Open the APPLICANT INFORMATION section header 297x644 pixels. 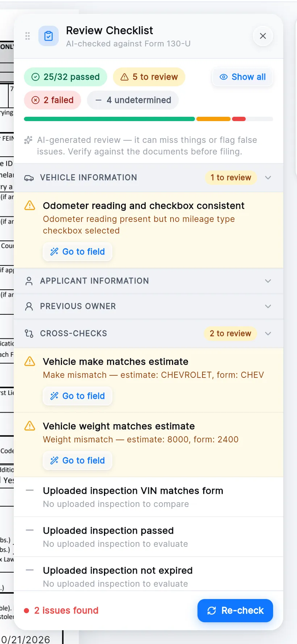(148, 281)
